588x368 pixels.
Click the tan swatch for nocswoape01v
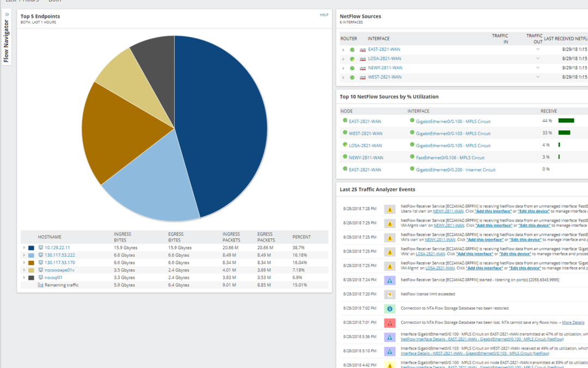point(32,270)
